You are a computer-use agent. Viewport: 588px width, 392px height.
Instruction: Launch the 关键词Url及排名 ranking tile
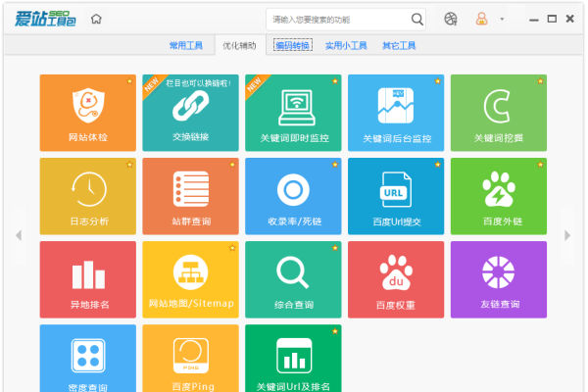[x=293, y=359]
